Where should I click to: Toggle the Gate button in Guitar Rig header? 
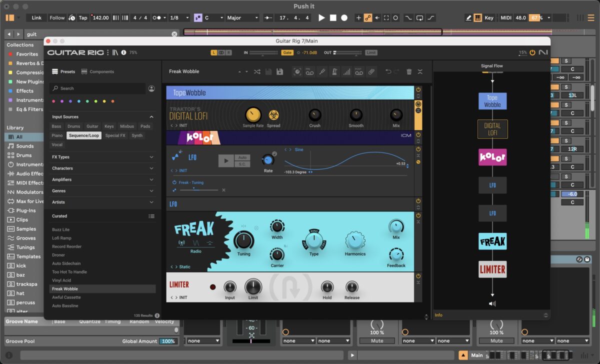point(287,52)
